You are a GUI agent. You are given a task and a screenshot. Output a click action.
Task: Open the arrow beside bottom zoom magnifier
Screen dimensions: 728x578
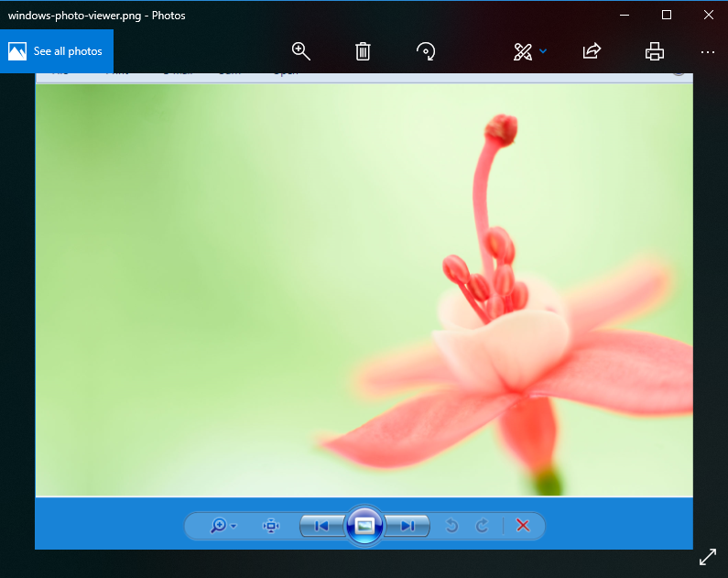(x=234, y=527)
